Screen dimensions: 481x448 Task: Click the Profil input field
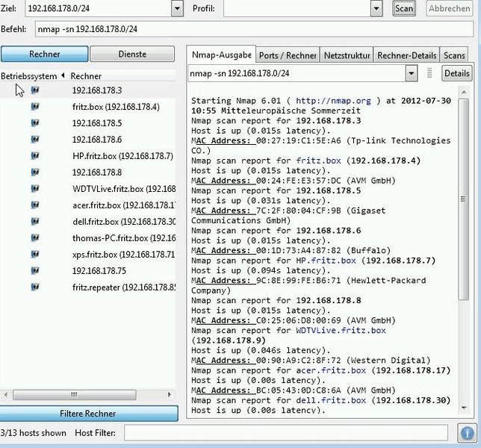(297, 8)
